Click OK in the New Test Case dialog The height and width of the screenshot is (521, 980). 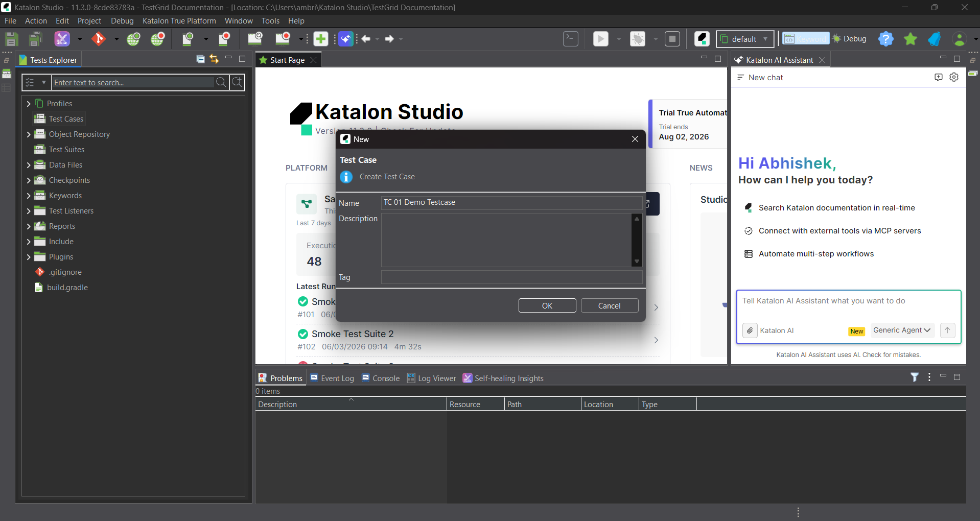coord(547,305)
